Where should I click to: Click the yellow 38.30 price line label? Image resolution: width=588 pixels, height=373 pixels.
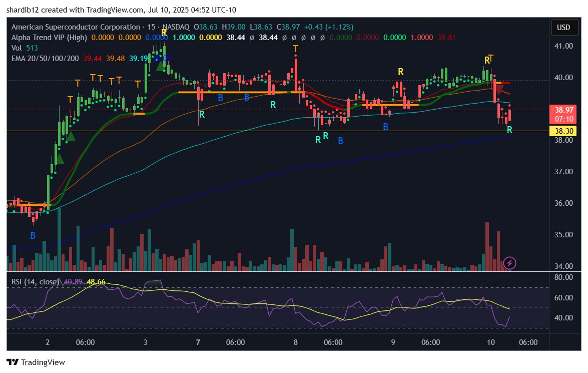point(564,131)
